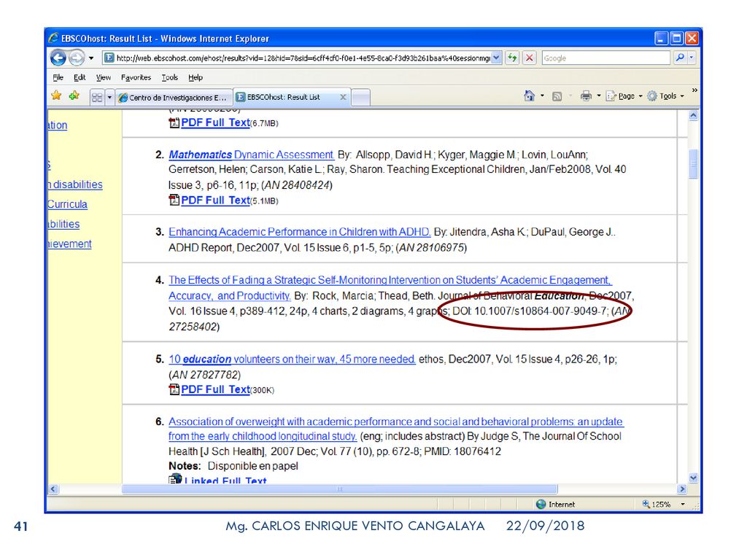Click the Notes text 'Disponible en papel'
Screen dimensions: 747x560
pyautogui.click(x=253, y=466)
